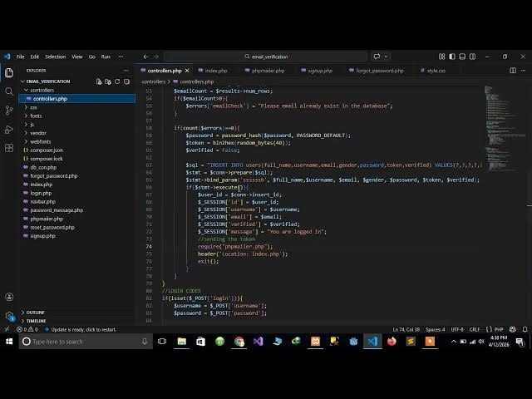This screenshot has height=399, width=532.
Task: Go forward with the navigation arrow
Action: click(x=156, y=57)
